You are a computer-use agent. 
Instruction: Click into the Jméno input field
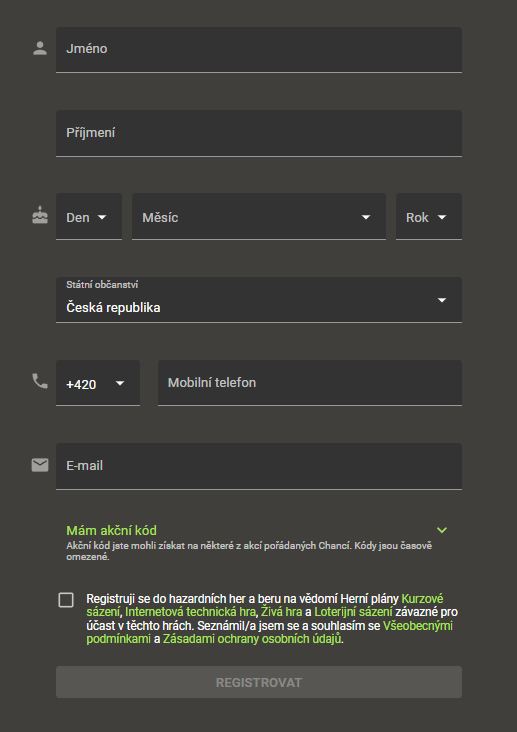point(259,50)
